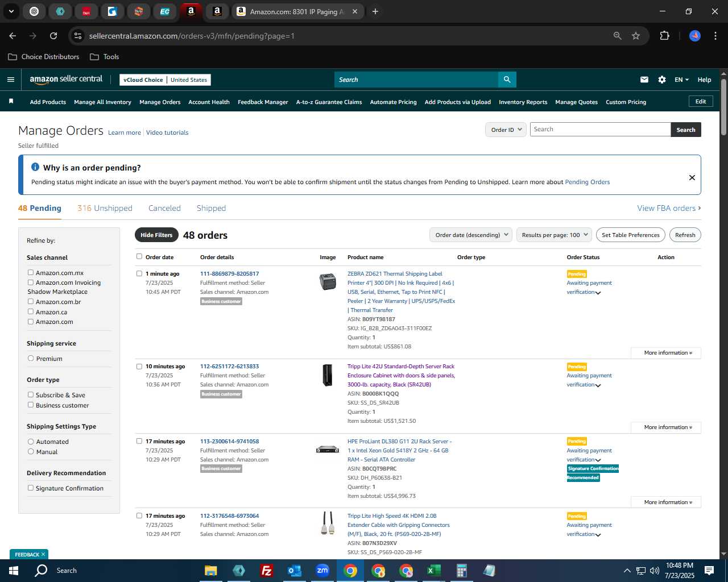This screenshot has width=728, height=582.
Task: Open the messages envelope icon
Action: 644,80
